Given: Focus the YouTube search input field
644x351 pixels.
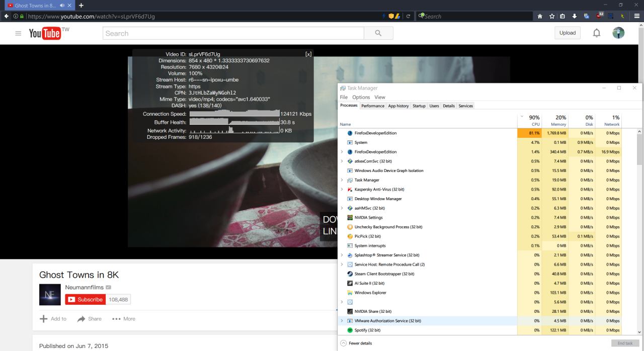Looking at the screenshot, I should (233, 33).
